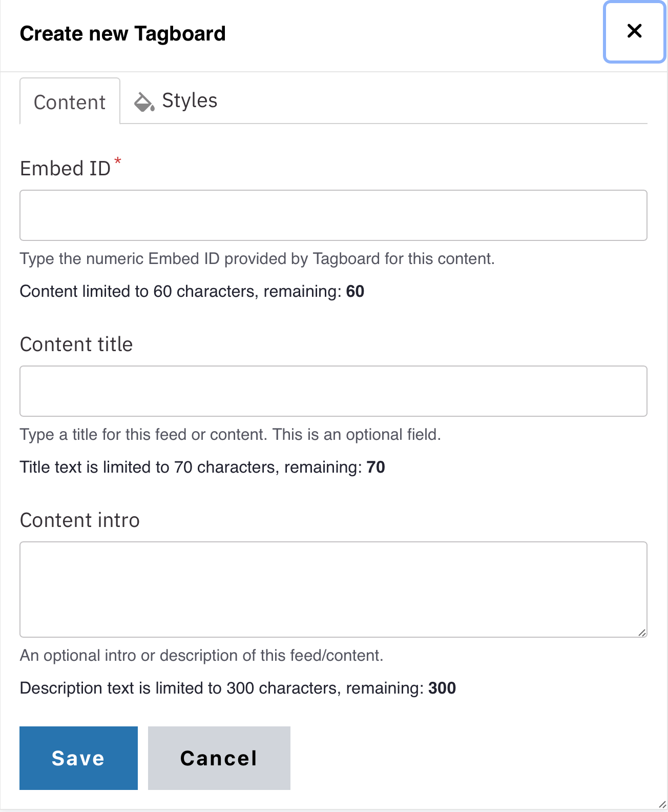The image size is (668, 812).
Task: Click the numeric Embed ID help text
Action: pos(257,259)
